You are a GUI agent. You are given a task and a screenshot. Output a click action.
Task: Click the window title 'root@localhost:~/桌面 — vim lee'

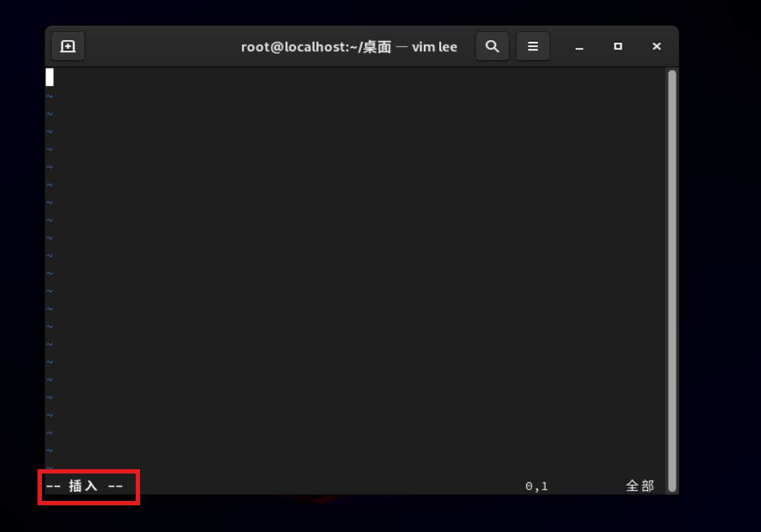(x=349, y=47)
